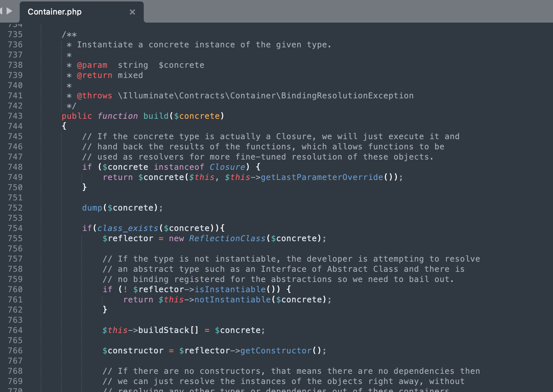
Task: Click the '@return' docblock tag
Action: (x=94, y=75)
